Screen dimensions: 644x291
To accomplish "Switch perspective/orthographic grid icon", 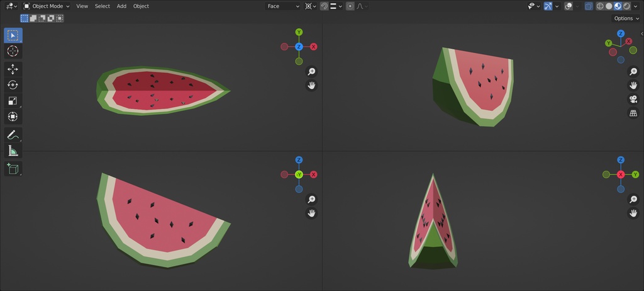I will tap(633, 113).
